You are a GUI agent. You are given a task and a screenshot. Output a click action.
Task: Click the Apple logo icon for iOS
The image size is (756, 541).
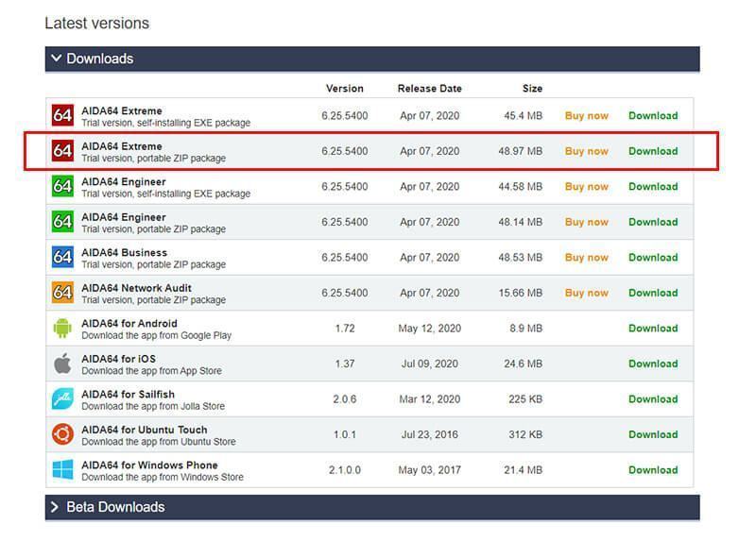[62, 363]
